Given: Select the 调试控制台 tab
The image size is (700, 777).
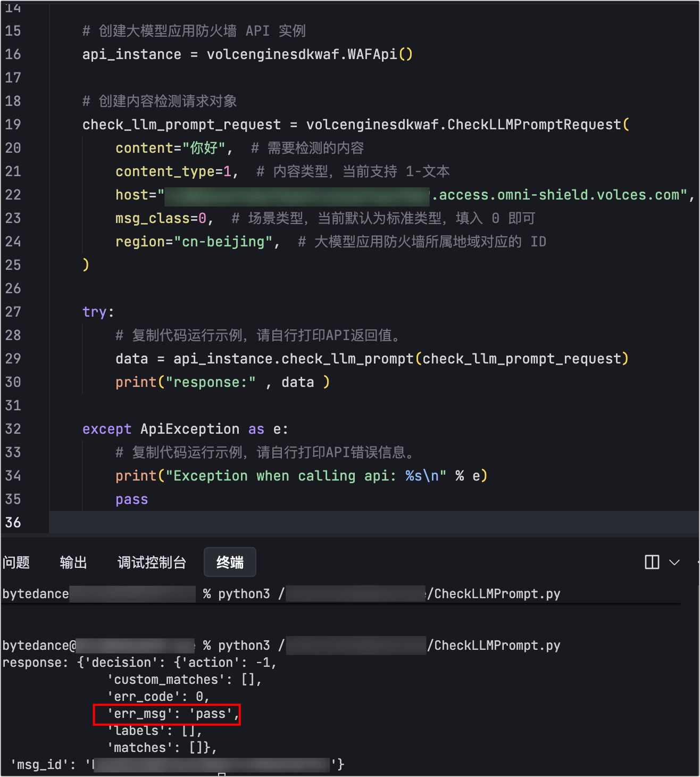Looking at the screenshot, I should coord(152,562).
